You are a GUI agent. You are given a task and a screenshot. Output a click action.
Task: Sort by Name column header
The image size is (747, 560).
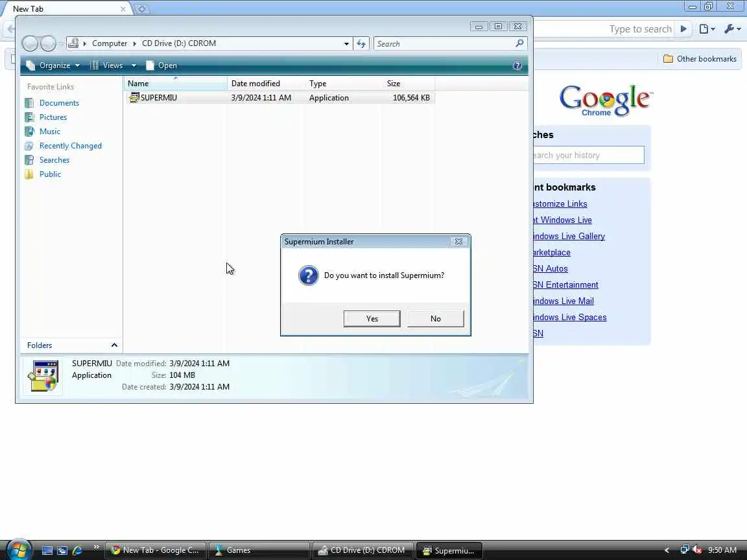[176, 84]
